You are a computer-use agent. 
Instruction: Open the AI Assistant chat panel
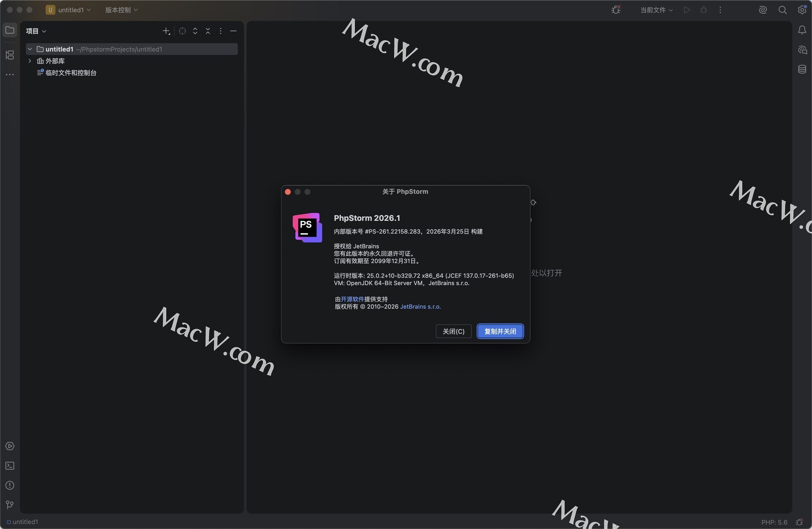[802, 50]
